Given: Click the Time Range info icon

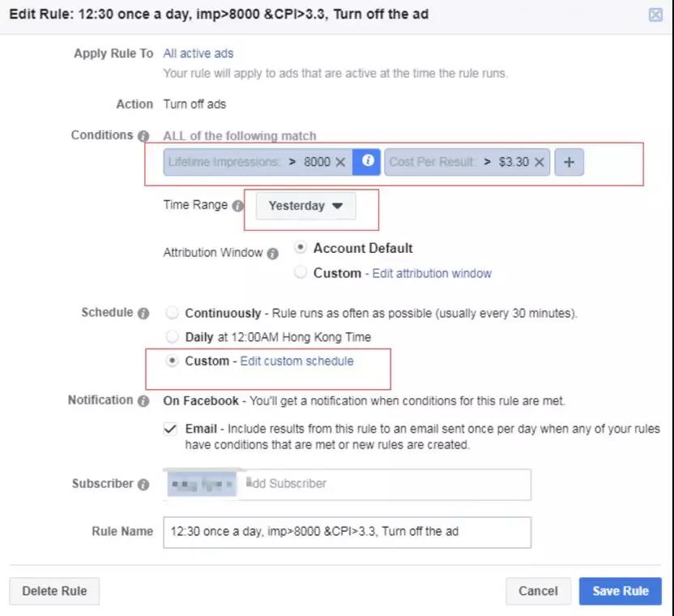Looking at the screenshot, I should pyautogui.click(x=238, y=207).
